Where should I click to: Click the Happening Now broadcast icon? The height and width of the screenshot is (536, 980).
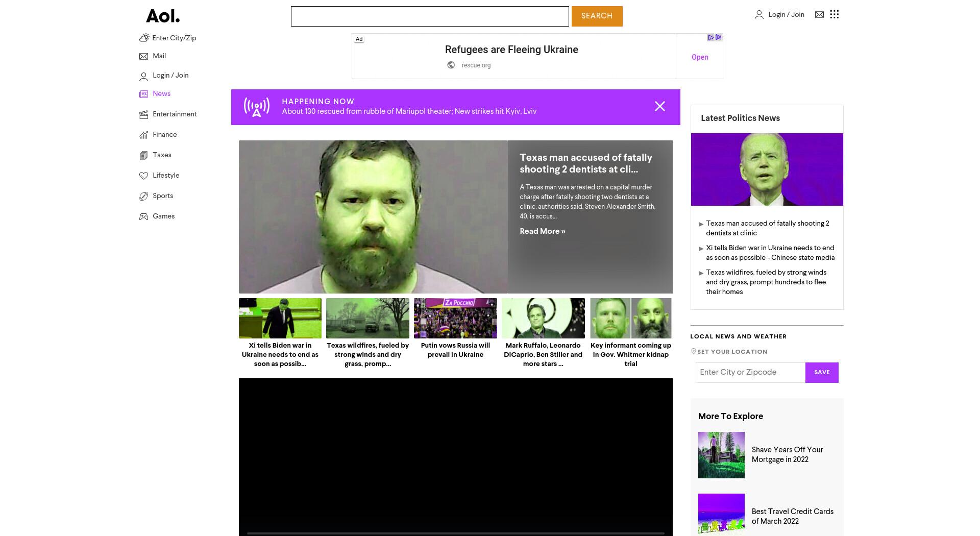(x=256, y=107)
